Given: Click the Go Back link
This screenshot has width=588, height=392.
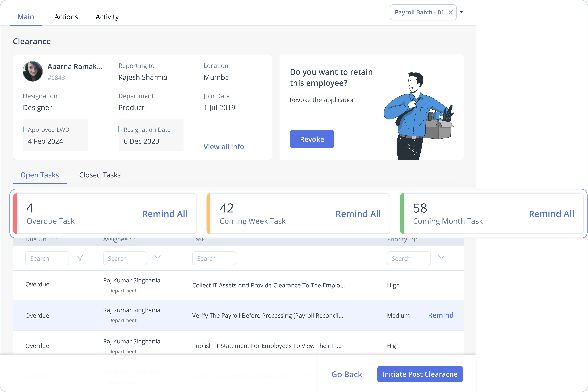Looking at the screenshot, I should [347, 374].
